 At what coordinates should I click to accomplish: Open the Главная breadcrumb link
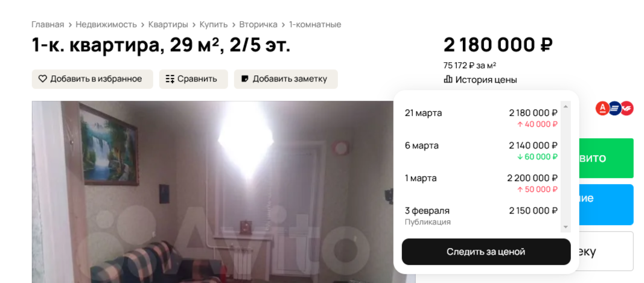pos(48,24)
